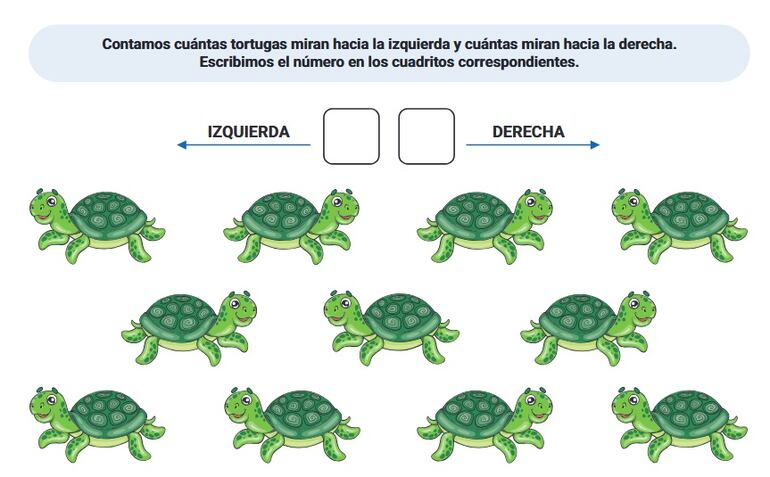Click the empty answer box next to IZQUIERDA
770x477 pixels.
tap(351, 136)
